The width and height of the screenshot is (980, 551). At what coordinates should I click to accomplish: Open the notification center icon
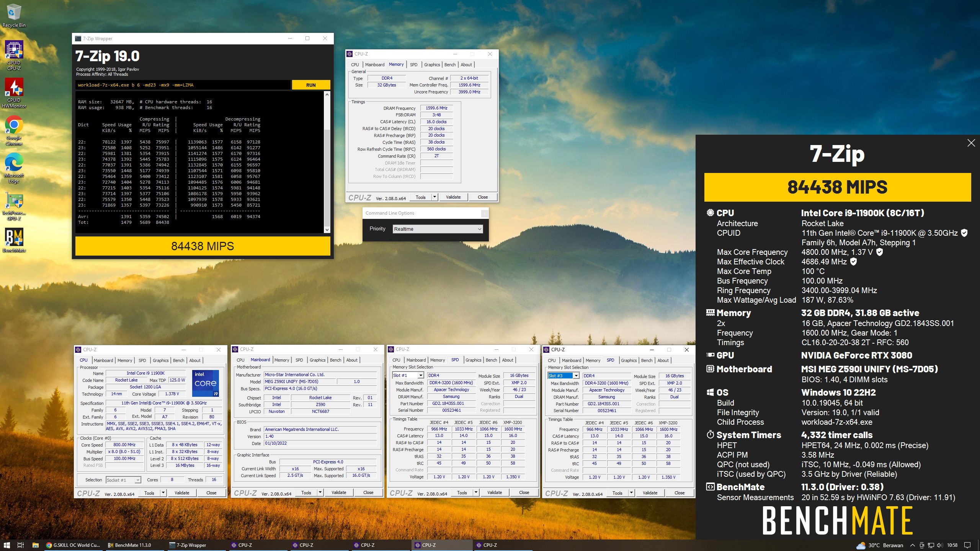[967, 545]
